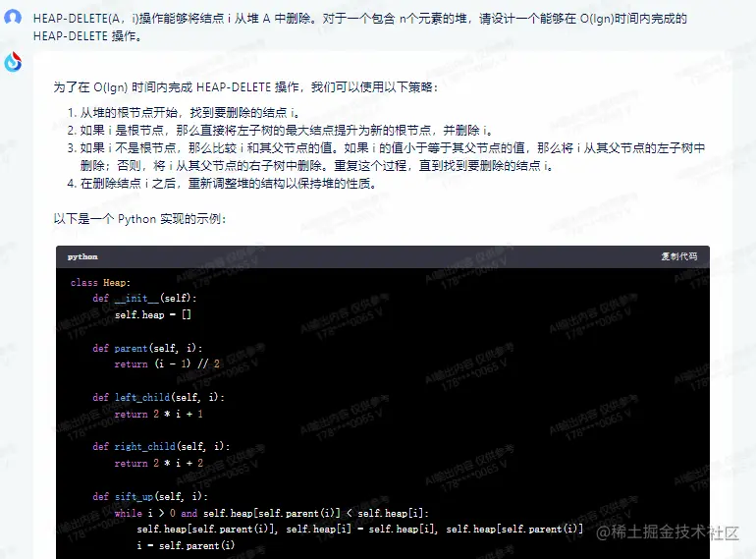Click the code line return 2 * i + 2
756x559 pixels.
(x=159, y=463)
